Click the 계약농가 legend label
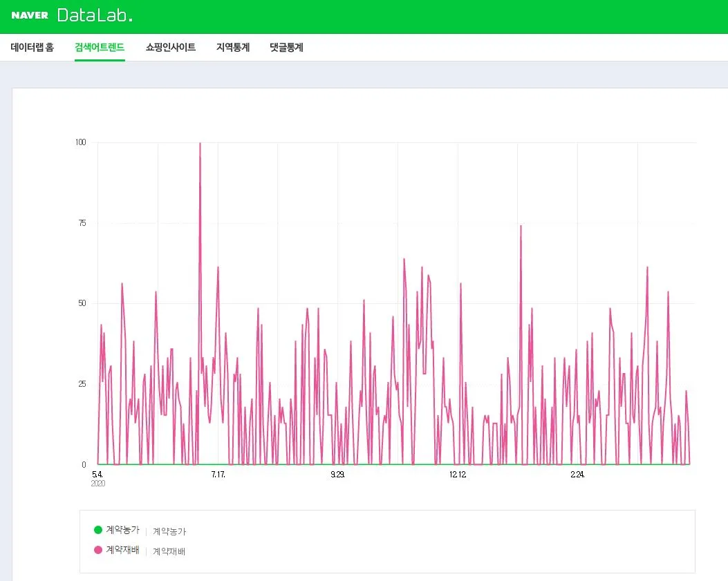Screen dimensions: 728x581 (x=122, y=529)
